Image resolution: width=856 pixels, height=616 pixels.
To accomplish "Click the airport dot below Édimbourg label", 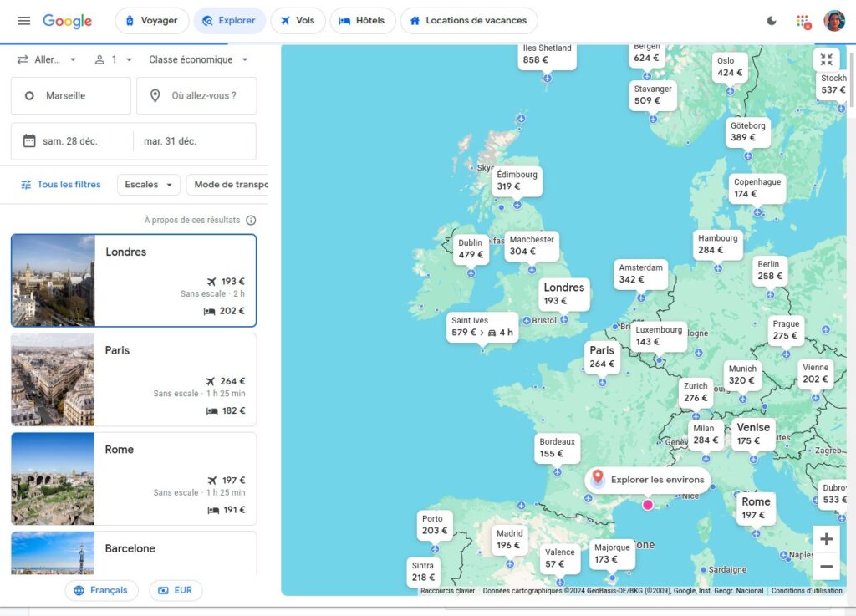I will coord(517,205).
